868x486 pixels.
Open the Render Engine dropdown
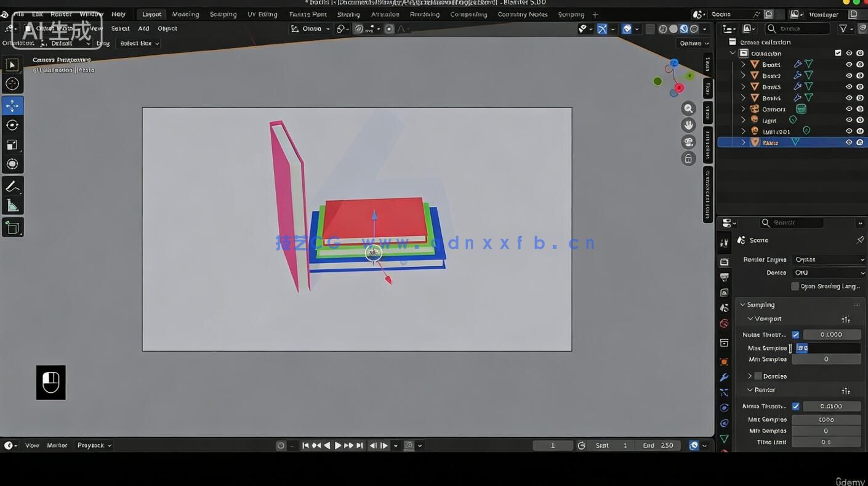point(829,259)
